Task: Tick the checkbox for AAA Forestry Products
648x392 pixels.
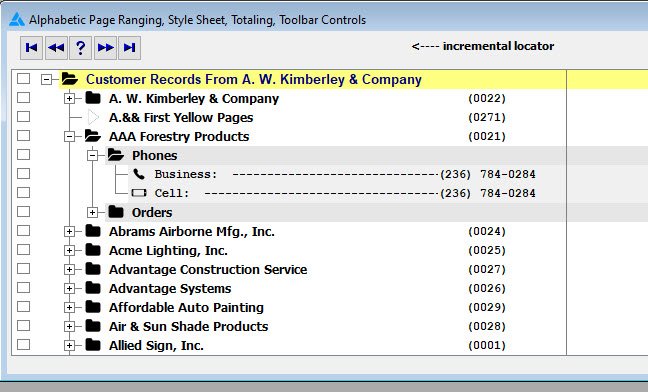Action: point(24,135)
